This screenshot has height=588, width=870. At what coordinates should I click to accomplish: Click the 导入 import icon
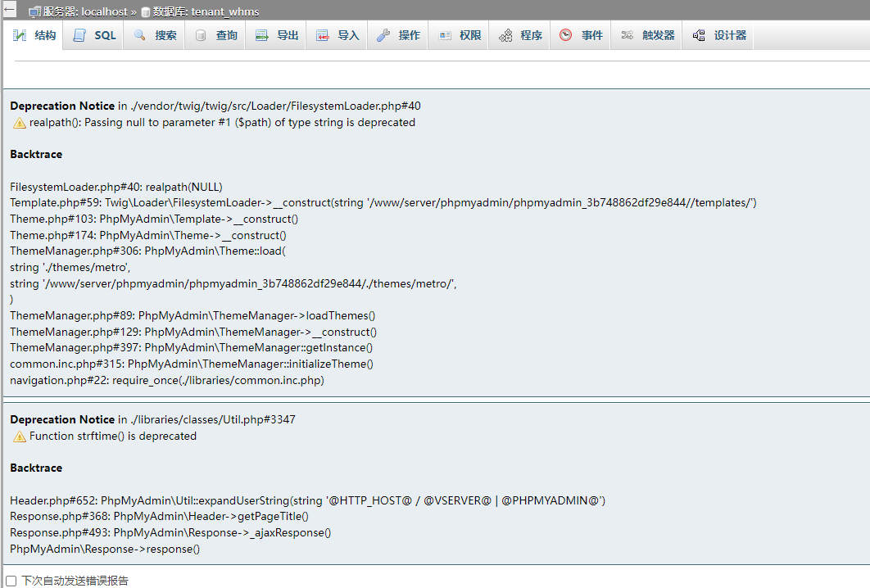[323, 35]
